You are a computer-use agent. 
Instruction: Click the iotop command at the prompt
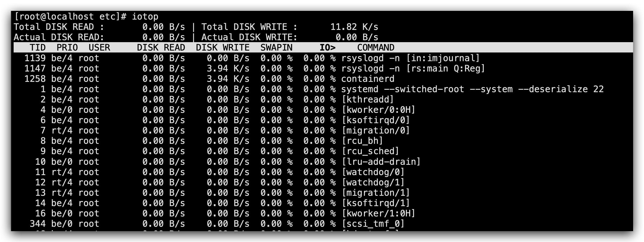pos(145,17)
